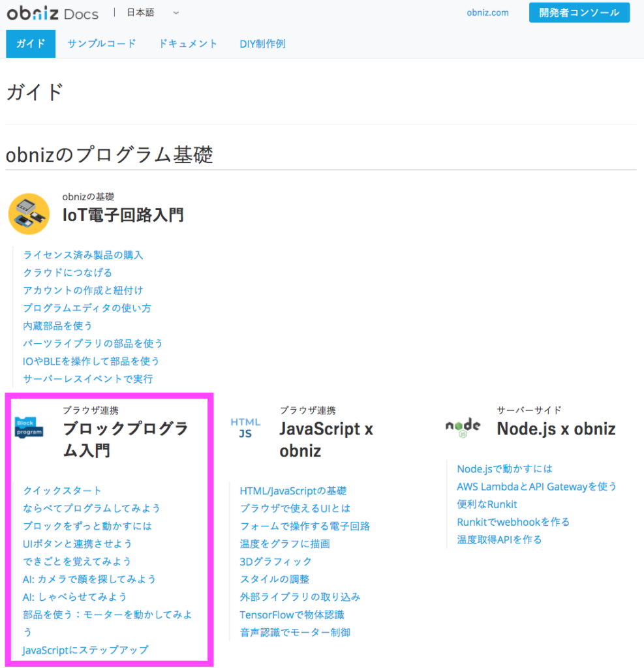Click the Node.js logo icon
644x668 pixels.
click(x=463, y=428)
